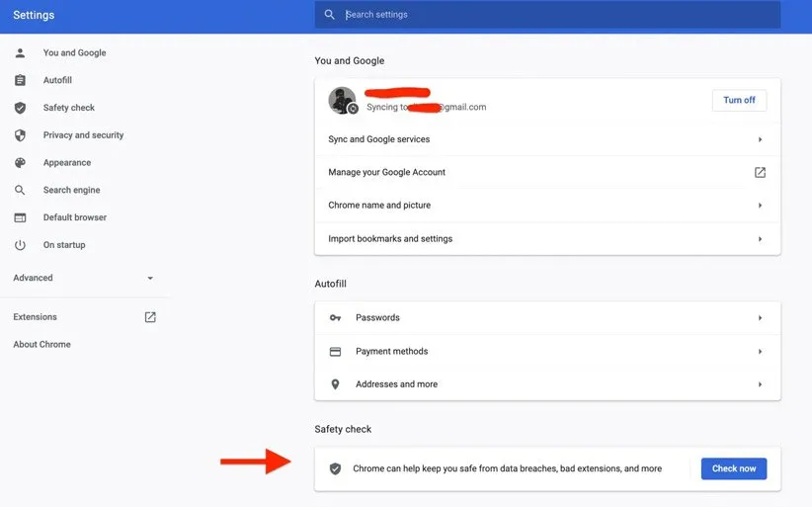Click the Payment methods card icon
The height and width of the screenshot is (507, 812).
(335, 352)
